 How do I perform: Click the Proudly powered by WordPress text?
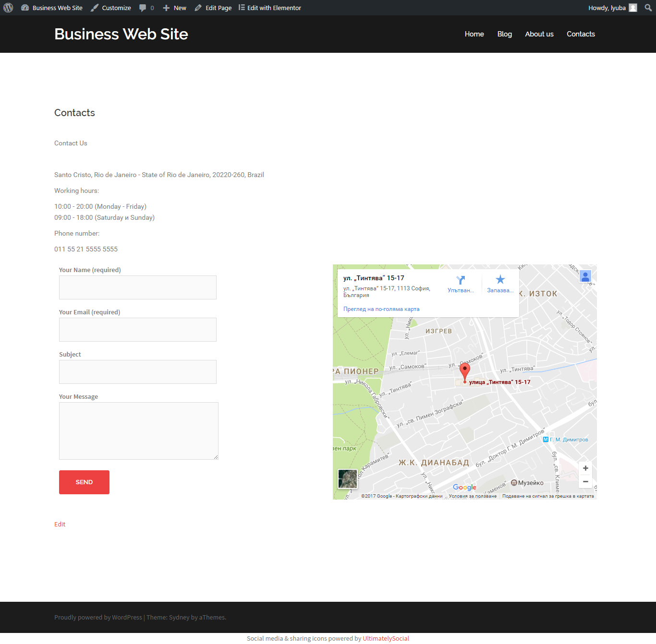(98, 617)
